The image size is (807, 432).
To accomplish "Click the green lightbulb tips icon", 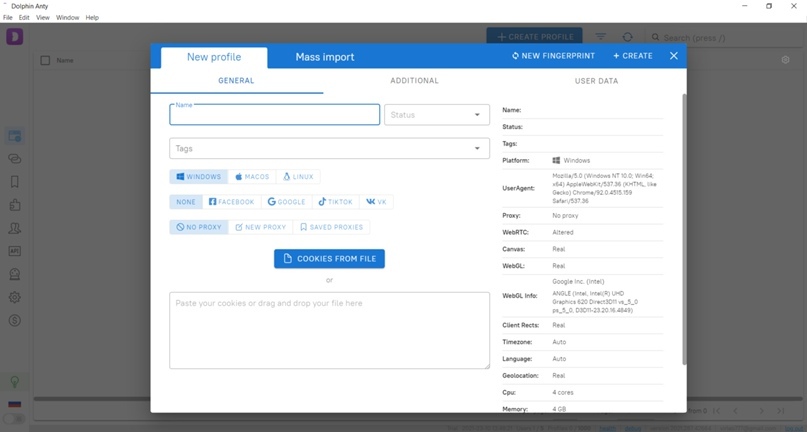I will [x=14, y=382].
